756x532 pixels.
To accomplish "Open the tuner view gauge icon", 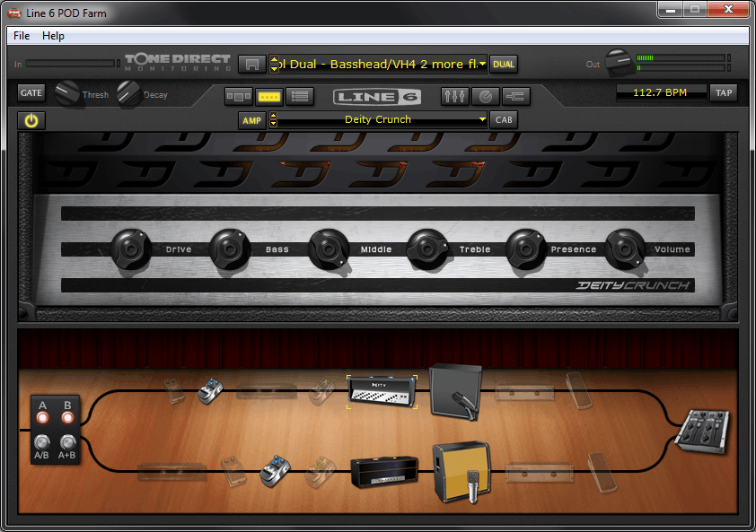I will coord(485,96).
